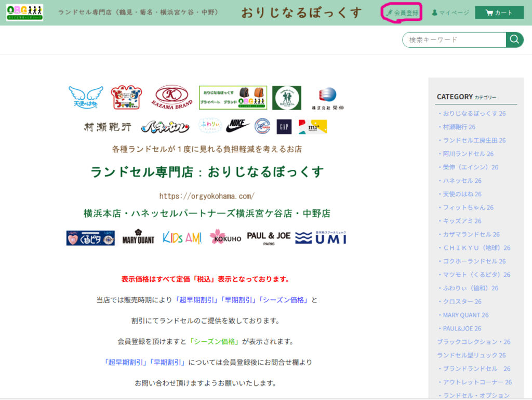Viewport: 532px width, 400px height.
Task: Click the Kokuho cherry blossom logo
Action: coord(225,237)
